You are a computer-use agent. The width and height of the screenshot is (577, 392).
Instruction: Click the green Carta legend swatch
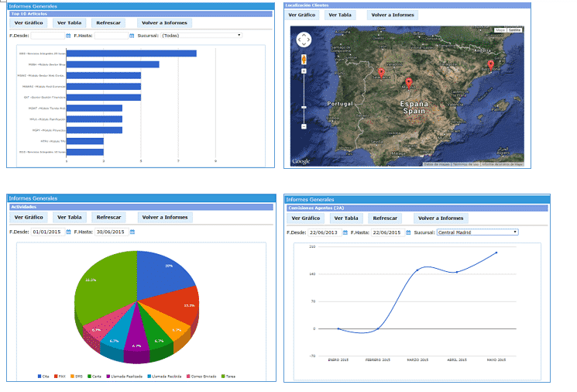point(89,377)
